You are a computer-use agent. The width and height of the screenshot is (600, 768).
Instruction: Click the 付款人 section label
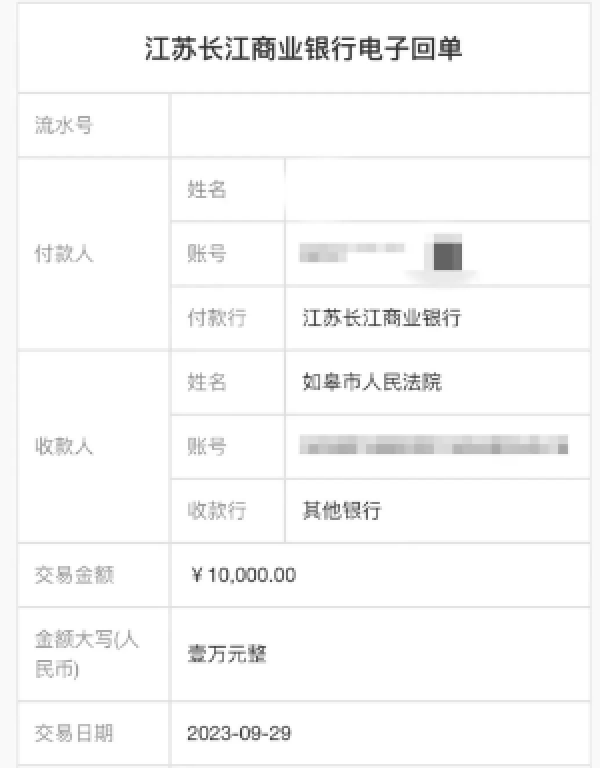coord(64,254)
